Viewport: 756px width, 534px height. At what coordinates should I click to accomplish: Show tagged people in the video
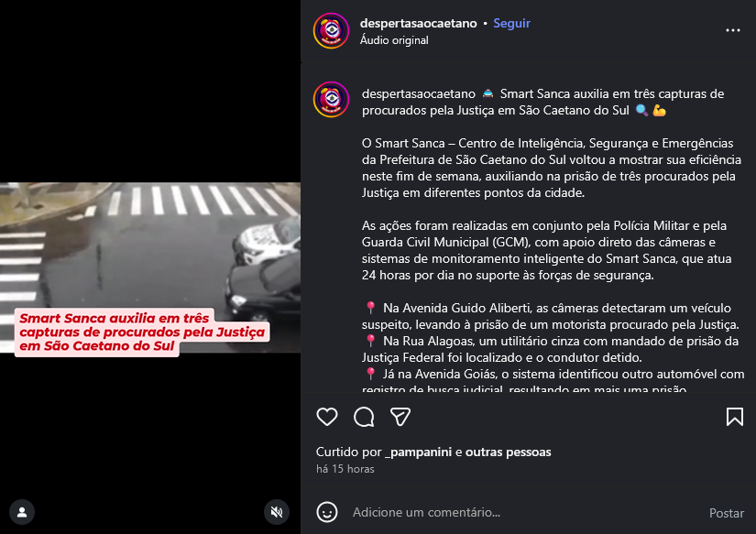pos(22,512)
